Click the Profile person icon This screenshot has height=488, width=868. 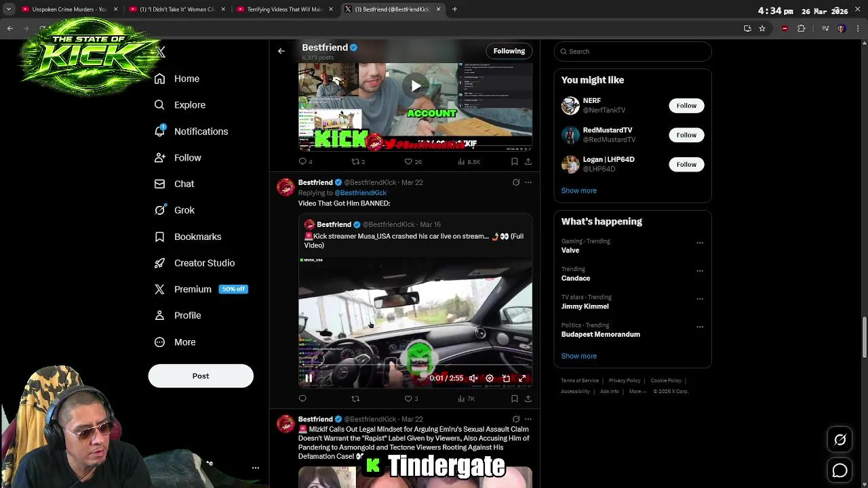coord(159,315)
